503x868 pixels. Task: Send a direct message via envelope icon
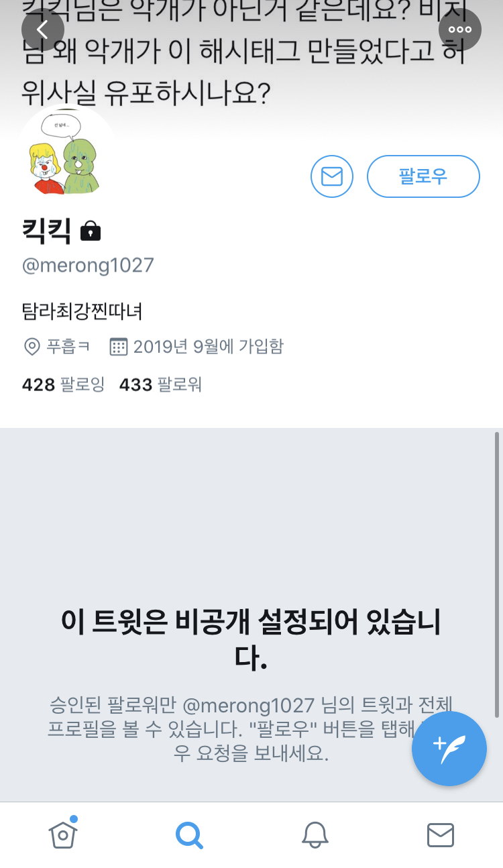[332, 176]
